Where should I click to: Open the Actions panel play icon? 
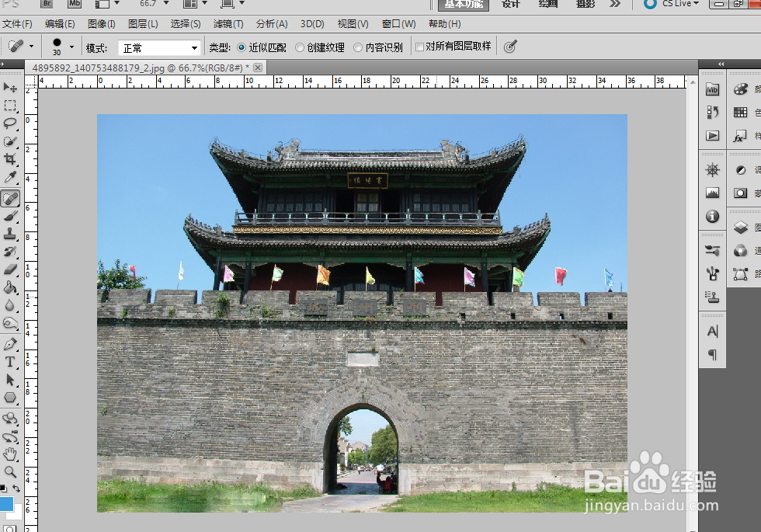tap(713, 135)
